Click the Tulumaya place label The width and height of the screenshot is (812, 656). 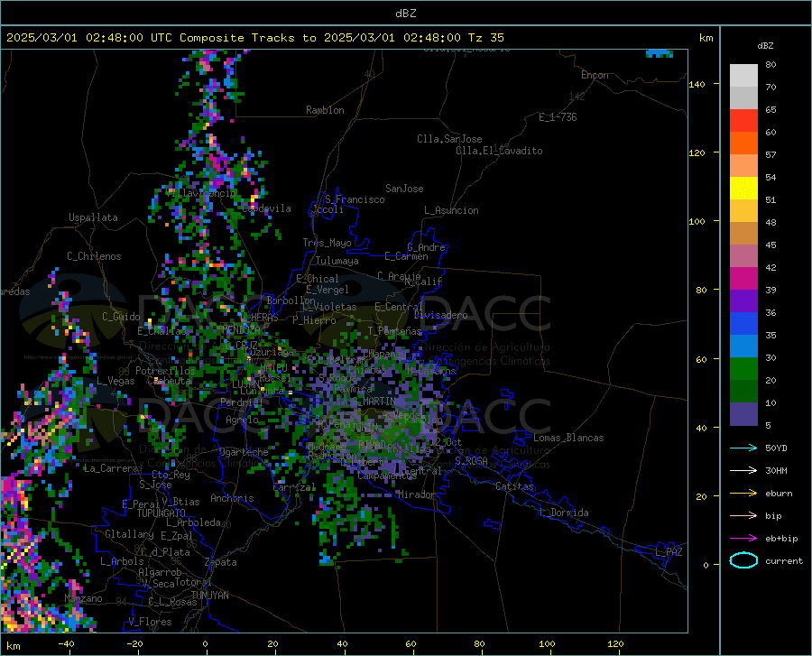coord(337,261)
